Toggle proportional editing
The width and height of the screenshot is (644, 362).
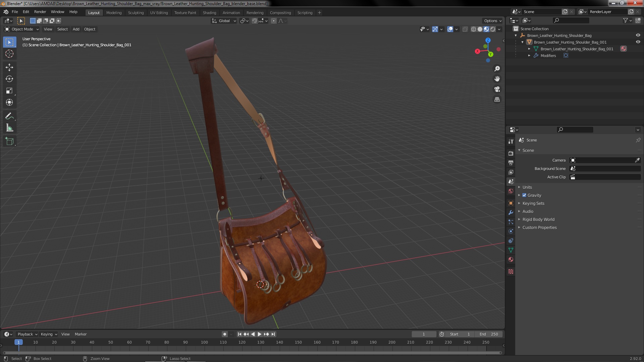click(x=274, y=21)
